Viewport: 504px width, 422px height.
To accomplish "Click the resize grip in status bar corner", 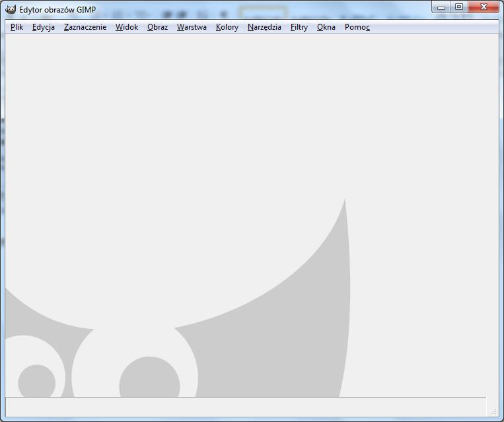I will click(494, 412).
